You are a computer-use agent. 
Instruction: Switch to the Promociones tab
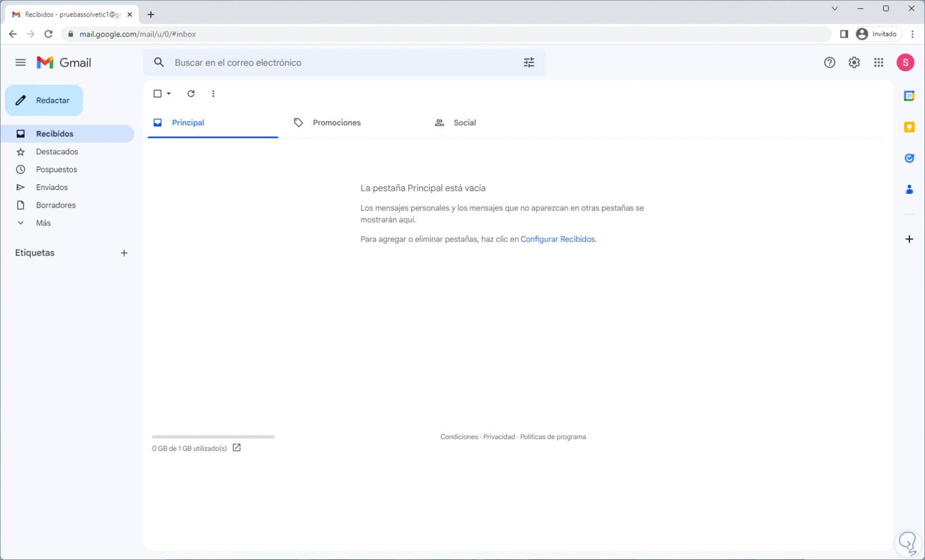(x=336, y=123)
